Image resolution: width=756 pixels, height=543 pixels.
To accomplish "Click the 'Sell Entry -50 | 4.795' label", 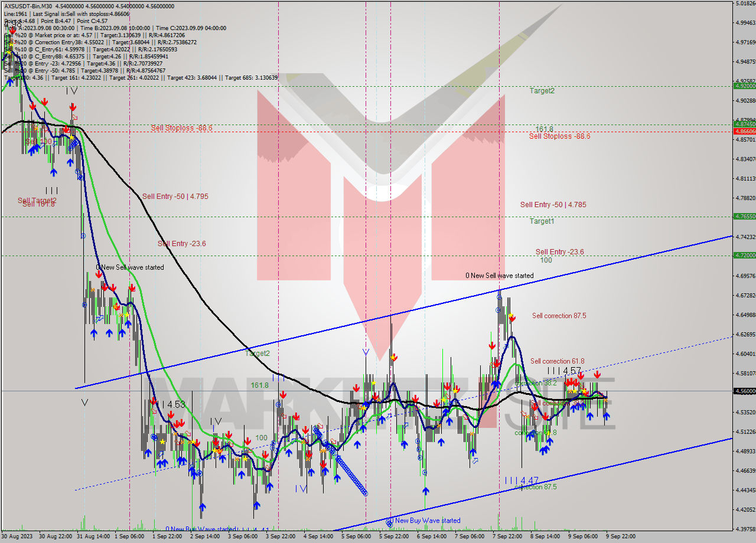I will tap(175, 197).
